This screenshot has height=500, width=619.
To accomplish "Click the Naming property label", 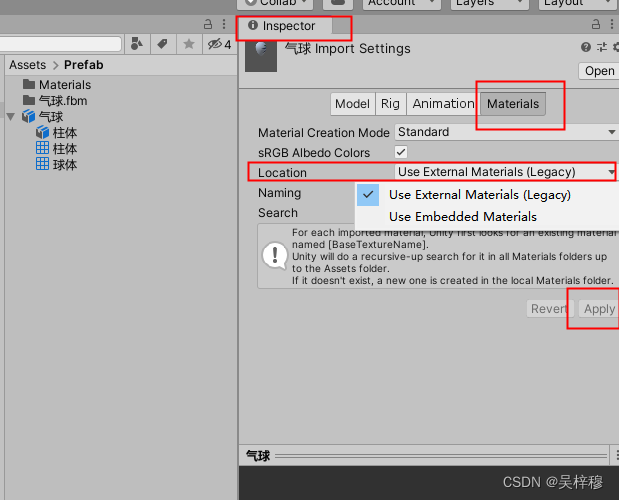I will click(279, 193).
